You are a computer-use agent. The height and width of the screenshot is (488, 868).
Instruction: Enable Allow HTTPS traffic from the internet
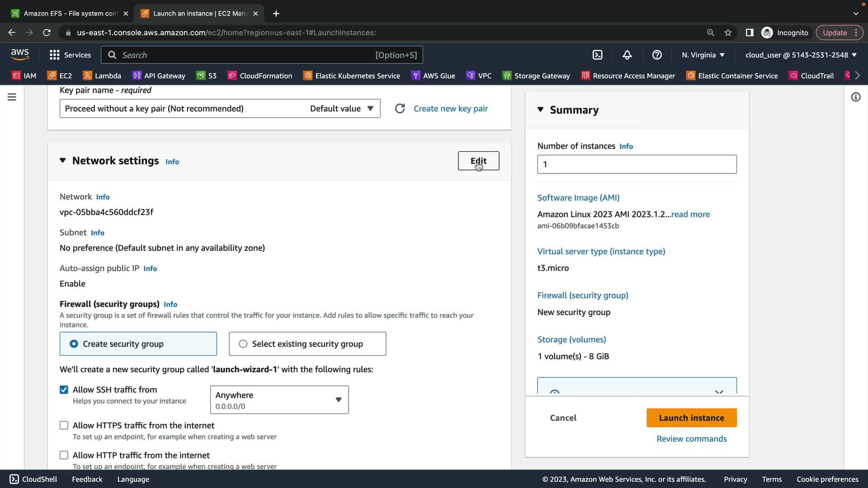click(64, 425)
